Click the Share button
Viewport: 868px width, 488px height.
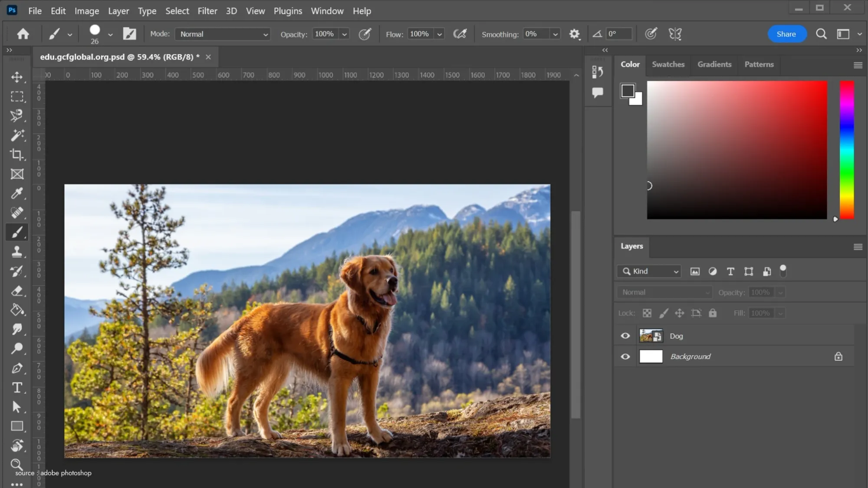tap(787, 34)
